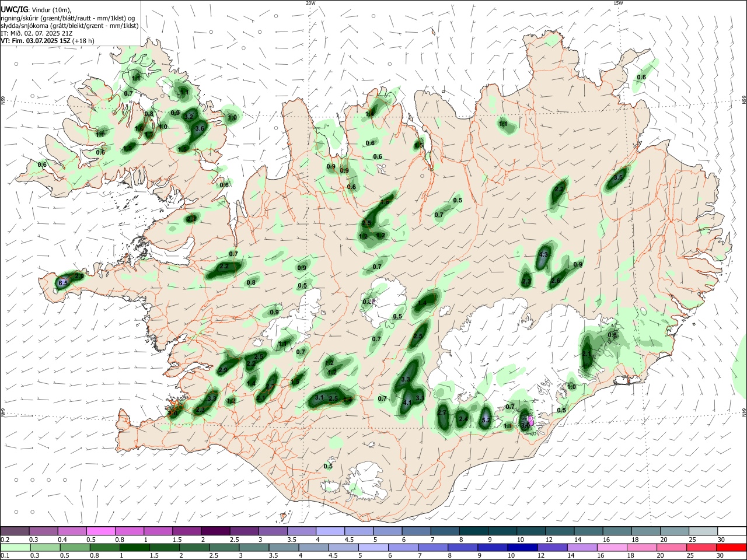Click the 2.9 precipitation value
747x560 pixels.
coord(222,370)
